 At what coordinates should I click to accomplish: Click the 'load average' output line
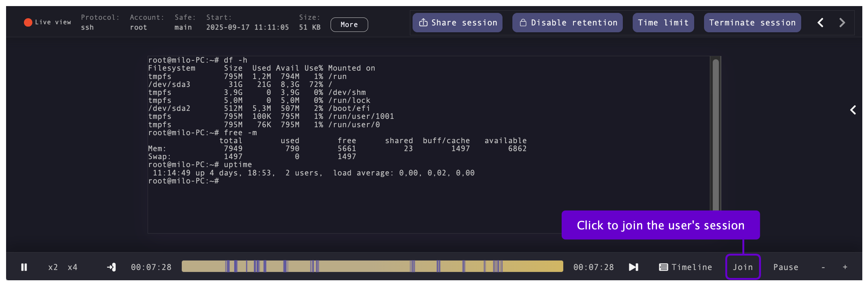tap(313, 173)
